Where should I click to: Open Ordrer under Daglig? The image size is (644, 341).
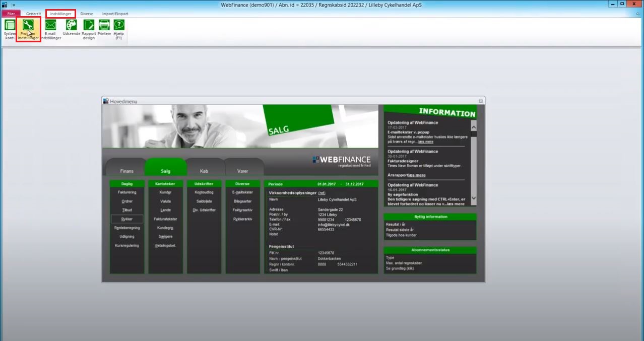pos(127,201)
